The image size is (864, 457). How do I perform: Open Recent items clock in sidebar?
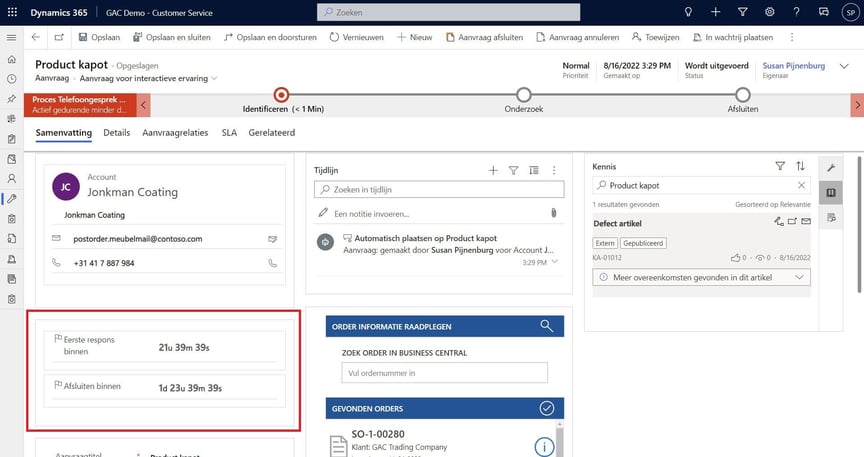point(12,79)
